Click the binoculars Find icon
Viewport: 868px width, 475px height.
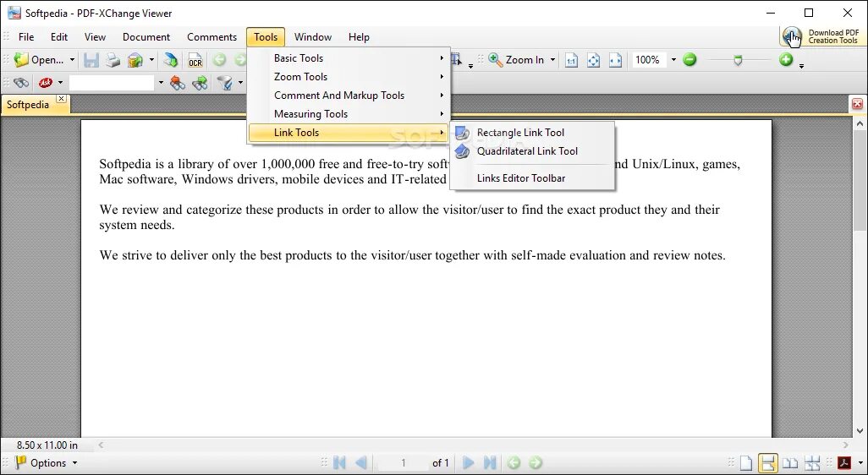click(21, 84)
